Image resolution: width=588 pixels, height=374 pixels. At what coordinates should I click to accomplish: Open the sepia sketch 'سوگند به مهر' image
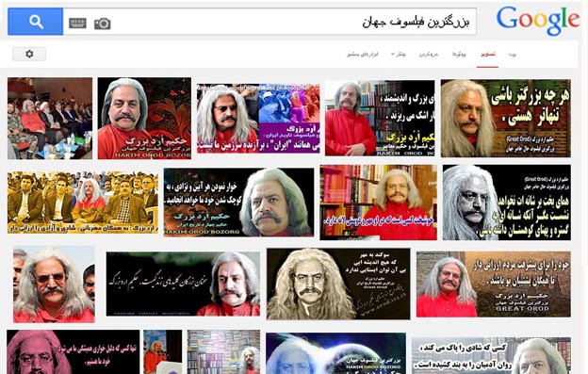tap(338, 285)
